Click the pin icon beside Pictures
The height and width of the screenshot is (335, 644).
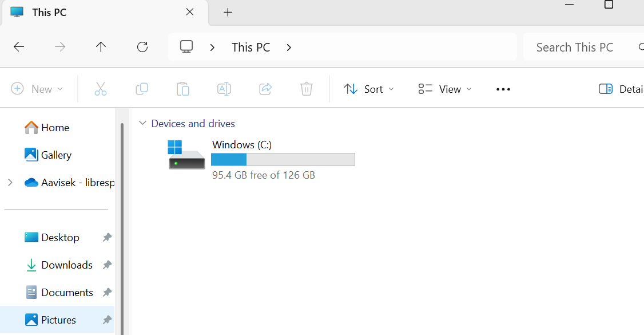point(107,320)
